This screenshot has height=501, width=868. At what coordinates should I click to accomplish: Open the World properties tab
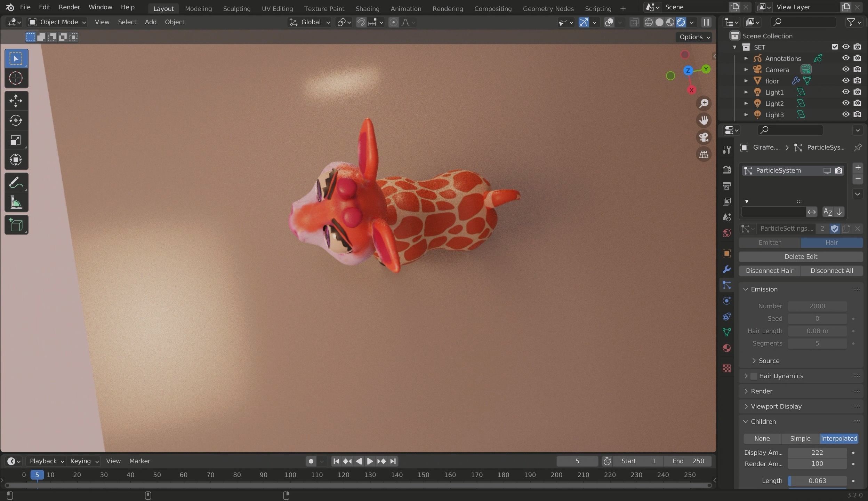pos(726,233)
